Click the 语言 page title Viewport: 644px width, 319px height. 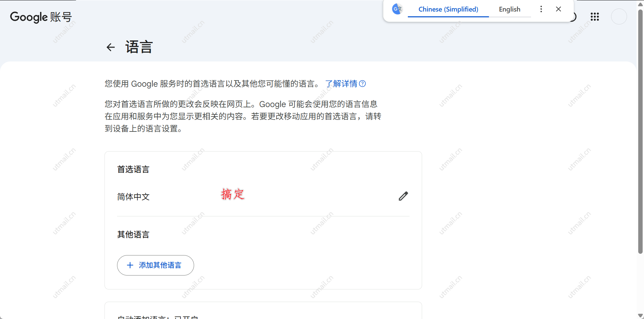(x=139, y=47)
